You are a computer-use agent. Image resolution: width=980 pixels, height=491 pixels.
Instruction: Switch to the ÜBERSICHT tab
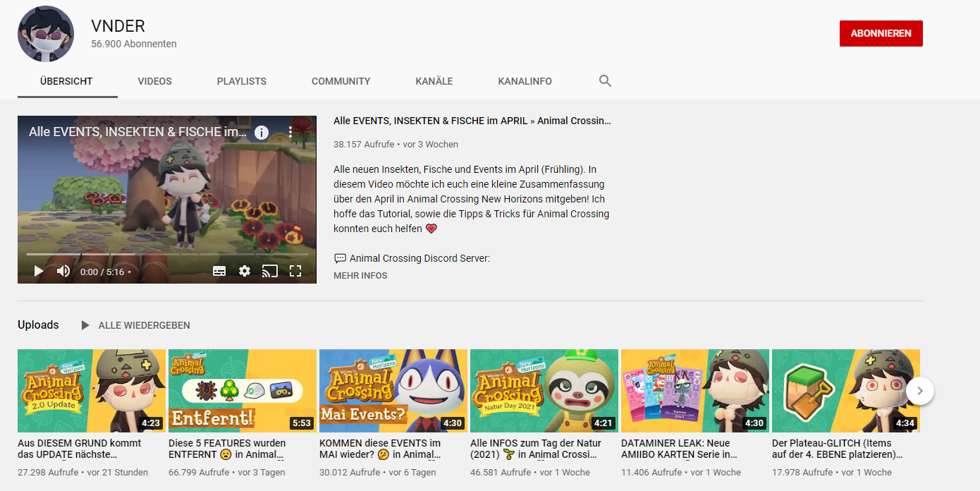pos(66,81)
